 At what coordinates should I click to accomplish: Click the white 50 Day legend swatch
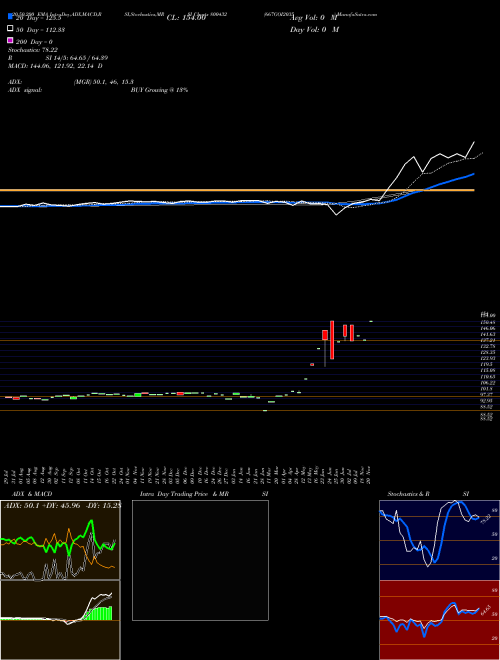[x=11, y=29]
